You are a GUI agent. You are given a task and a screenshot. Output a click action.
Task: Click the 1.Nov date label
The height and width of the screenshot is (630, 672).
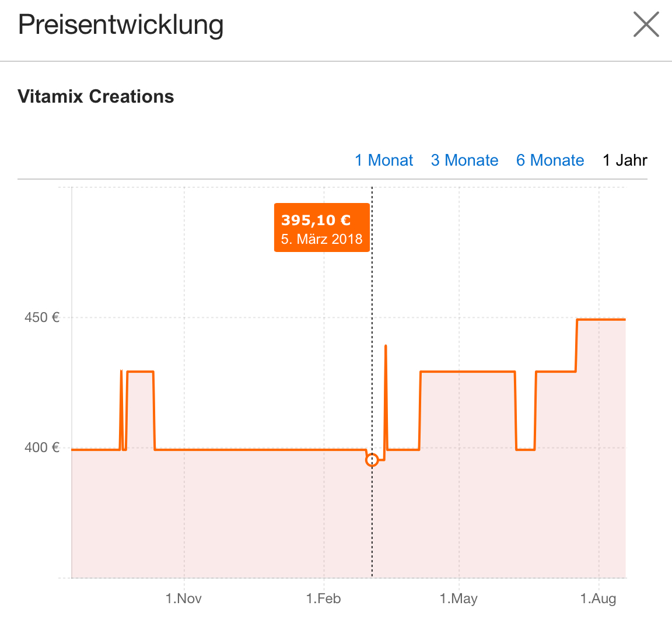[x=184, y=598]
